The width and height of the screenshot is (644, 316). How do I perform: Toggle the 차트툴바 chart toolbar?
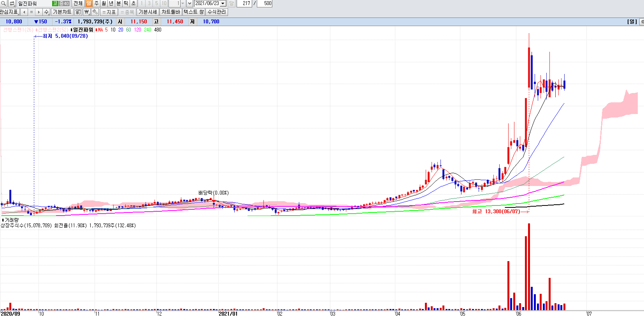171,12
